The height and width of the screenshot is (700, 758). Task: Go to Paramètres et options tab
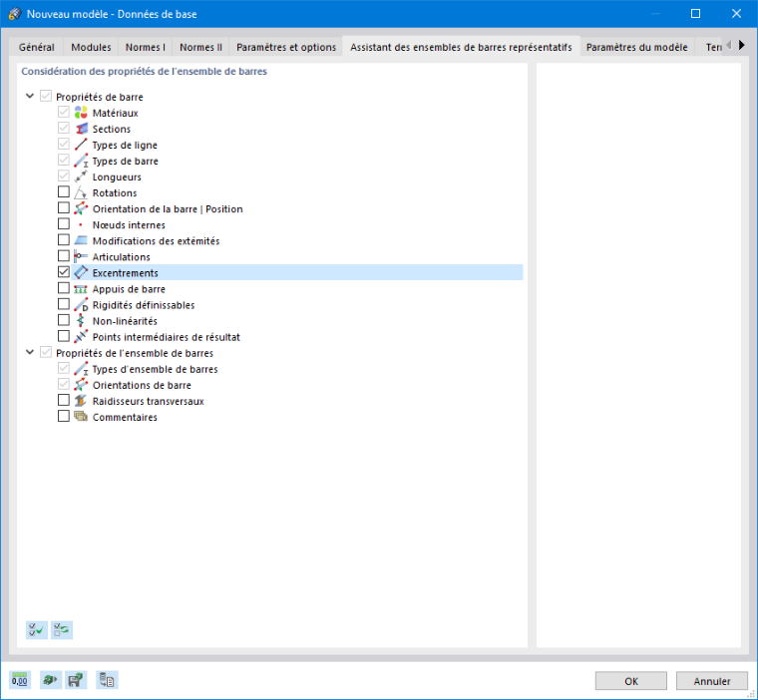click(286, 47)
